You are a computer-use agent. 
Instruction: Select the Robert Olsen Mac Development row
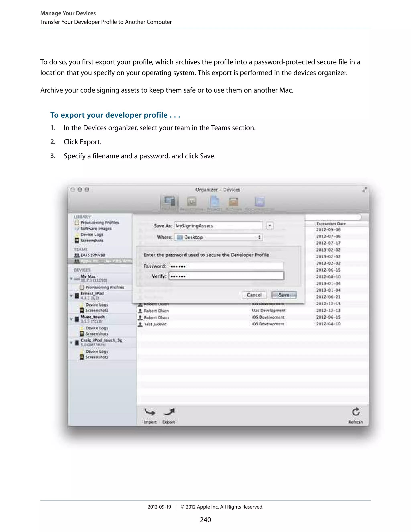coord(252,311)
